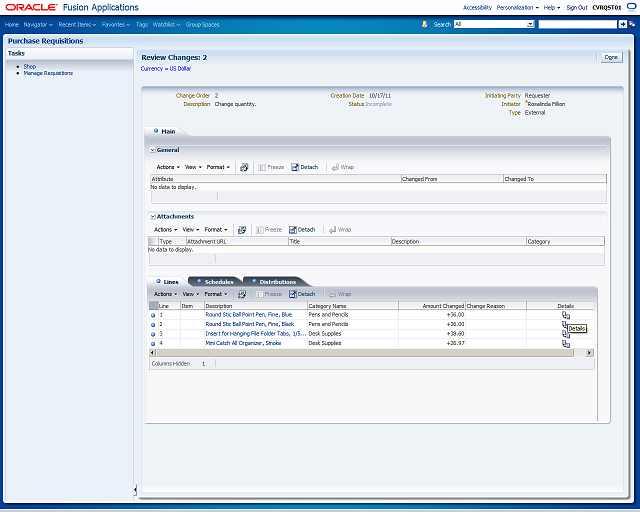Click the refresh icon in Lines toolbar
The width and height of the screenshot is (640, 512).
click(x=242, y=294)
